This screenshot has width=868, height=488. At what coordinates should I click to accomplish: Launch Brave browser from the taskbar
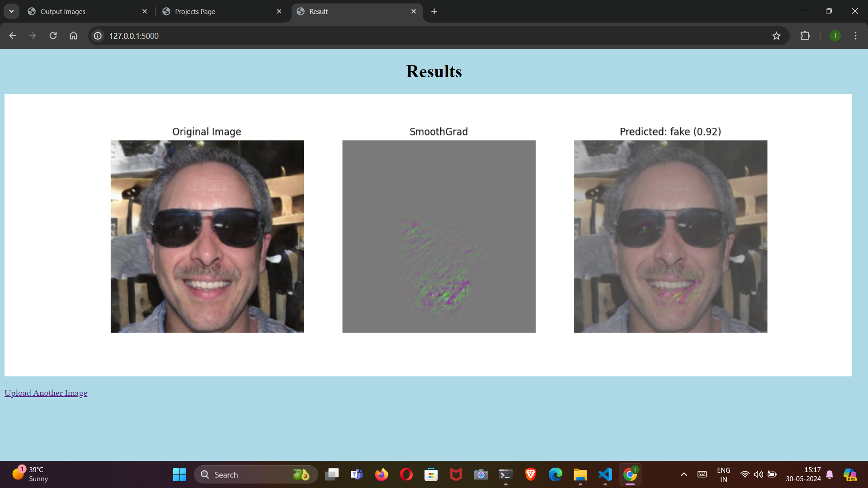click(x=530, y=474)
